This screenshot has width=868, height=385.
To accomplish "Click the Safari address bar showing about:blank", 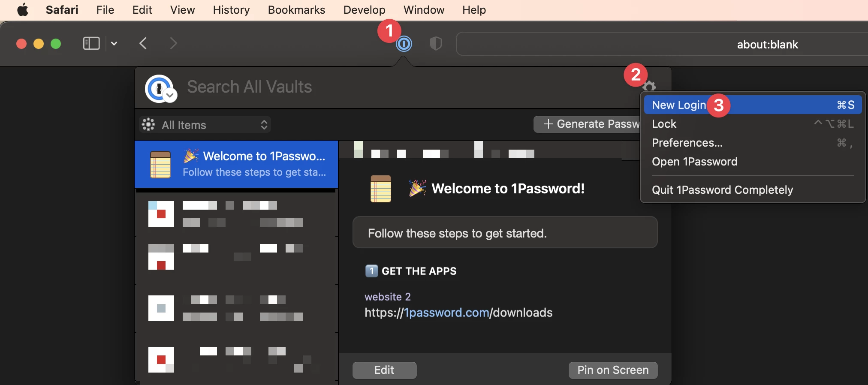I will [662, 44].
